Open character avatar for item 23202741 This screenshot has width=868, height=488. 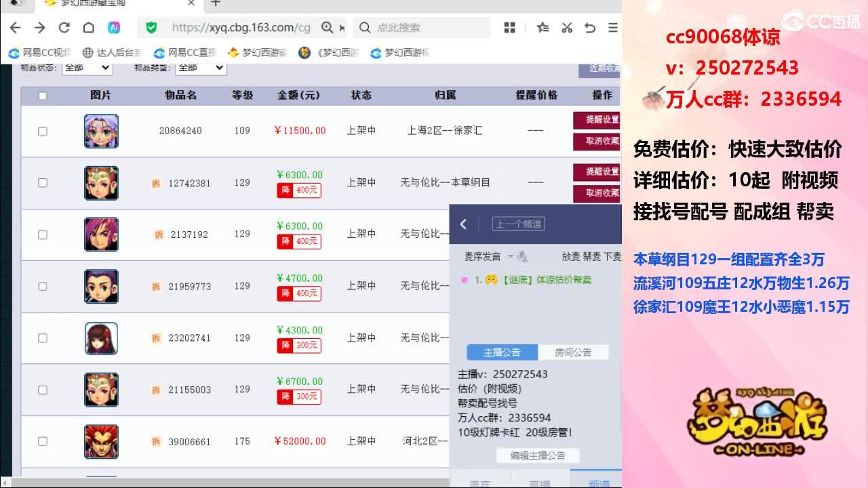tap(101, 338)
